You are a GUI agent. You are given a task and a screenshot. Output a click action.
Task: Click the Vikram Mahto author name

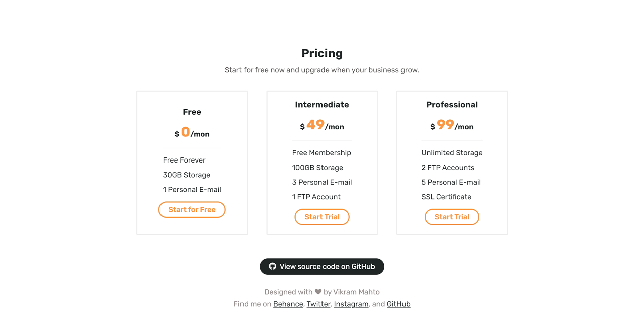357,292
